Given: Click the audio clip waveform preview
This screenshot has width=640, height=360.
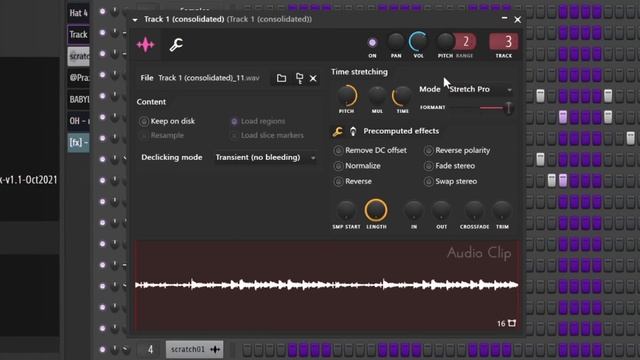Looking at the screenshot, I should 327,285.
